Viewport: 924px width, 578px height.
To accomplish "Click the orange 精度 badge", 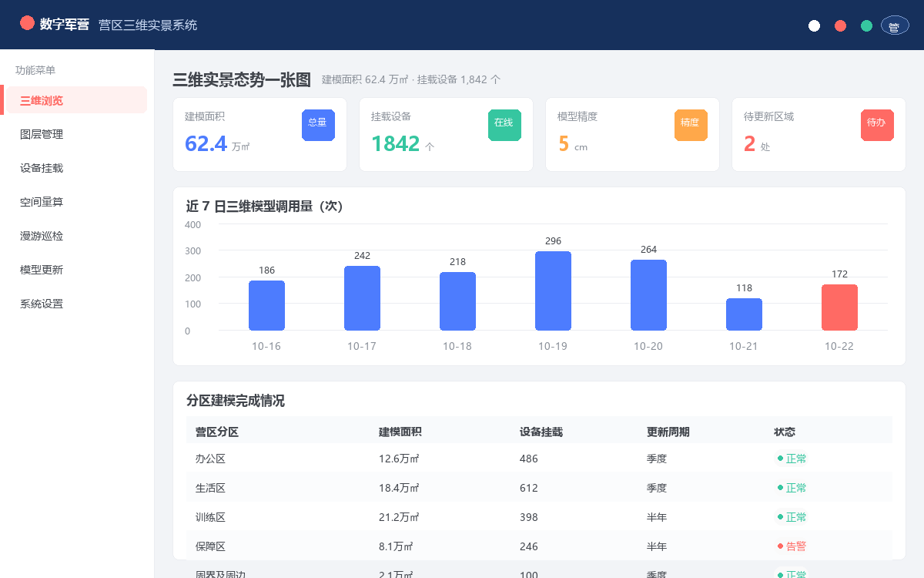I will [x=691, y=125].
